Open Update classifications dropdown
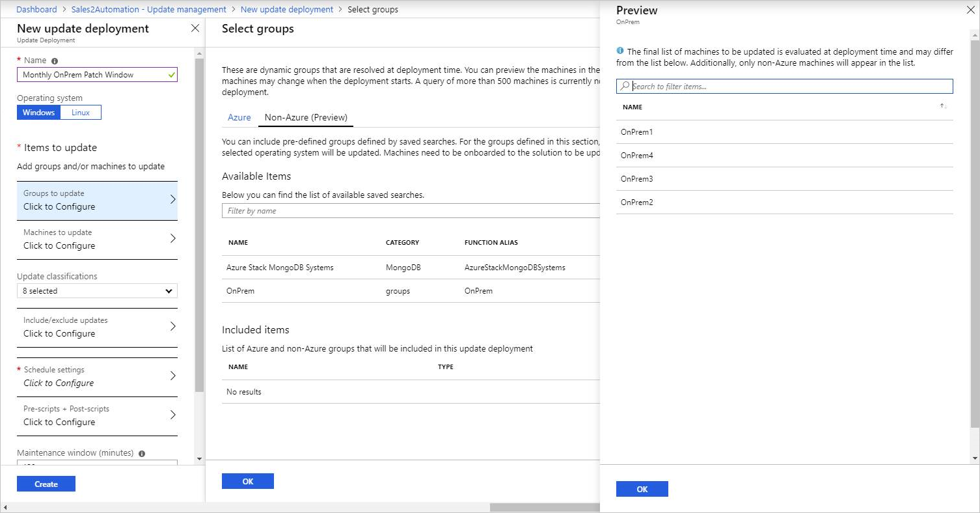This screenshot has height=513, width=980. [97, 291]
